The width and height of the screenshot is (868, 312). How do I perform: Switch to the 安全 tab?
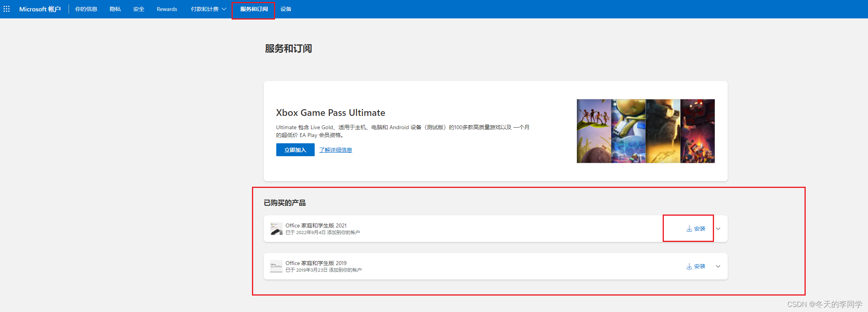pyautogui.click(x=139, y=9)
